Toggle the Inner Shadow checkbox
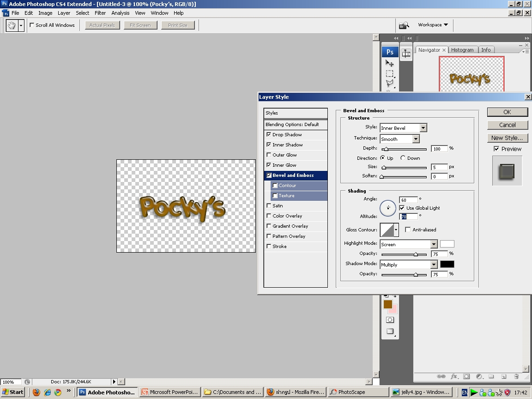The height and width of the screenshot is (399, 532). tap(269, 145)
